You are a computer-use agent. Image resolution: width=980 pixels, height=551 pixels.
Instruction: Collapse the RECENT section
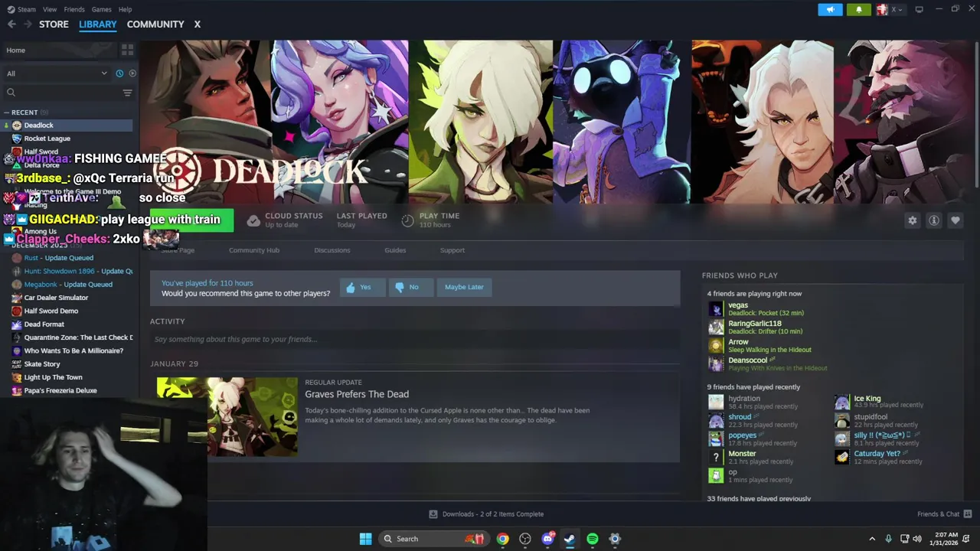24,112
